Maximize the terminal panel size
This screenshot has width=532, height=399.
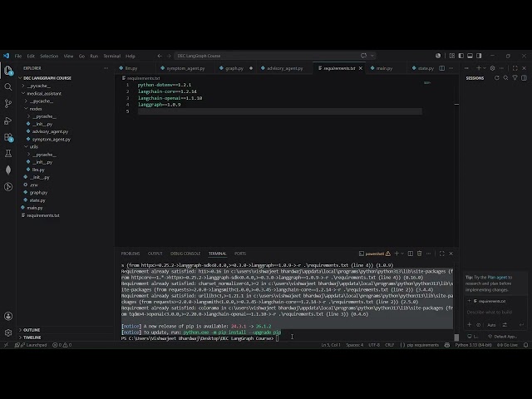[x=441, y=254]
